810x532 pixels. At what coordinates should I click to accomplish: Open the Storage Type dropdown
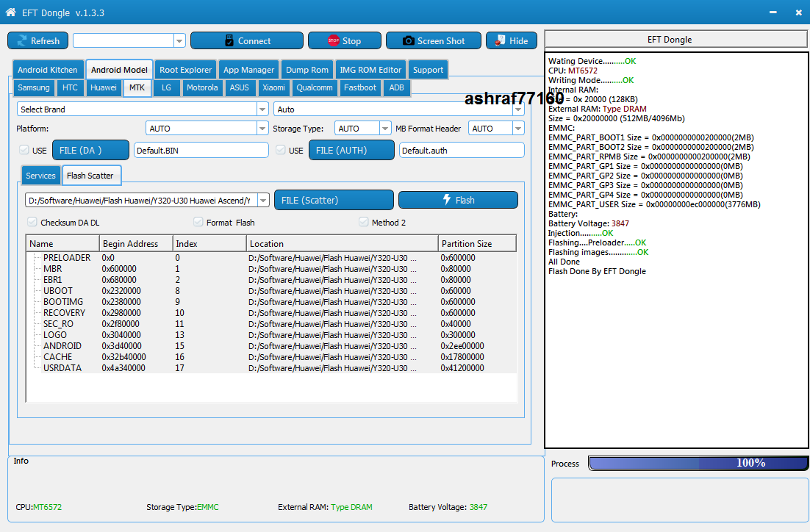point(385,128)
